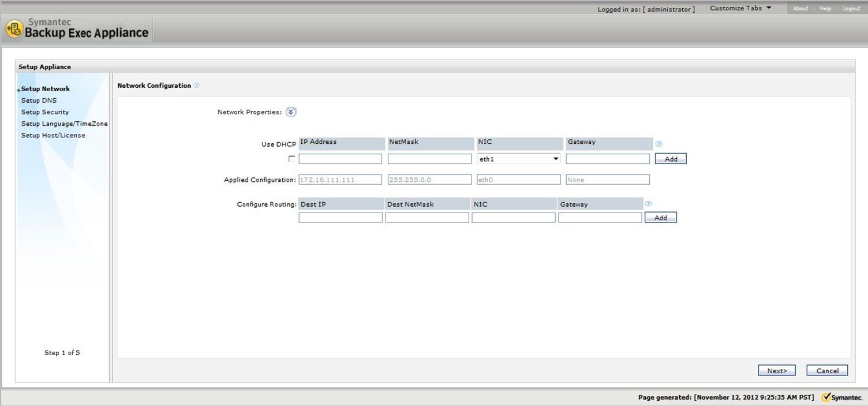Select Setup Language/TimeZone step
This screenshot has height=406, width=868.
[x=65, y=124]
